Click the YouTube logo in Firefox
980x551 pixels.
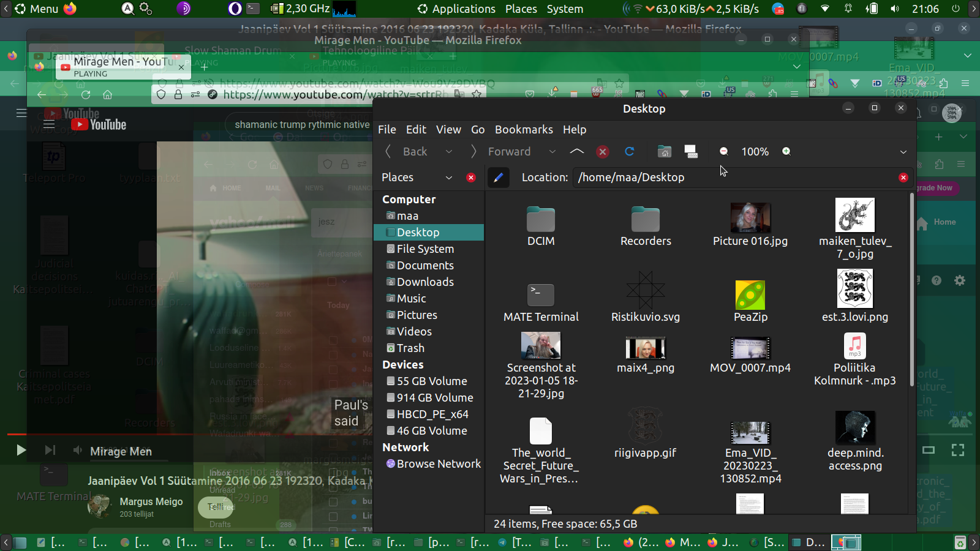pyautogui.click(x=99, y=124)
